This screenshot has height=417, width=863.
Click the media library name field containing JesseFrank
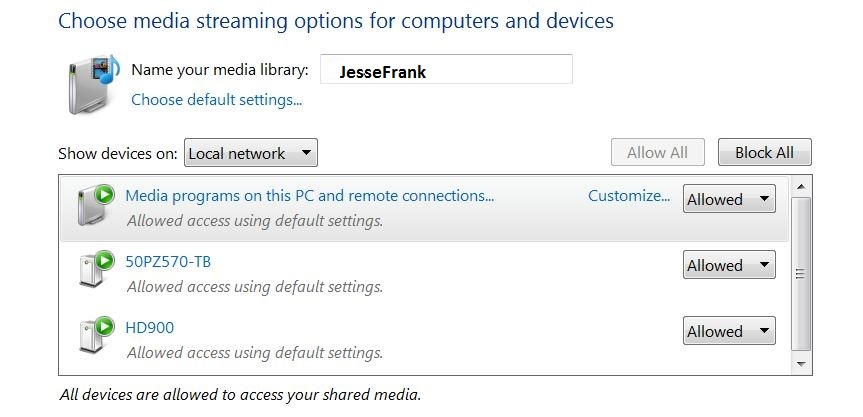[446, 69]
